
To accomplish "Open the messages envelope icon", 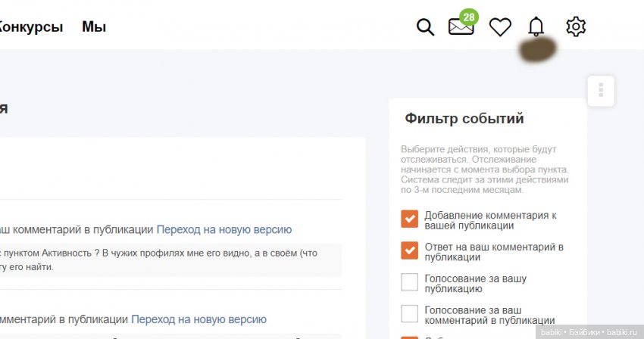I will 460,27.
